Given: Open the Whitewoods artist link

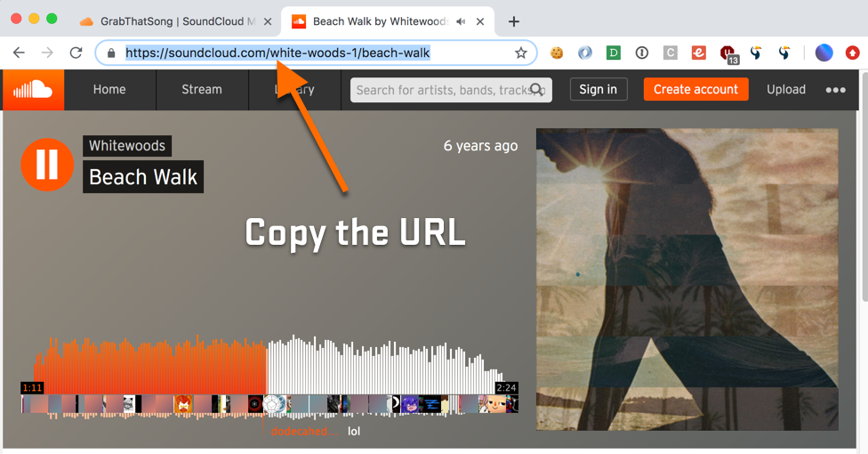Looking at the screenshot, I should click(127, 146).
